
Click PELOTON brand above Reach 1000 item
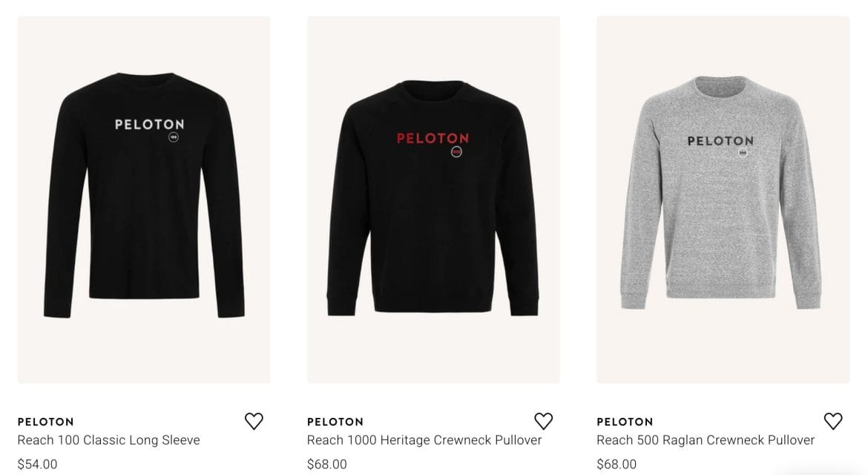[x=335, y=422]
